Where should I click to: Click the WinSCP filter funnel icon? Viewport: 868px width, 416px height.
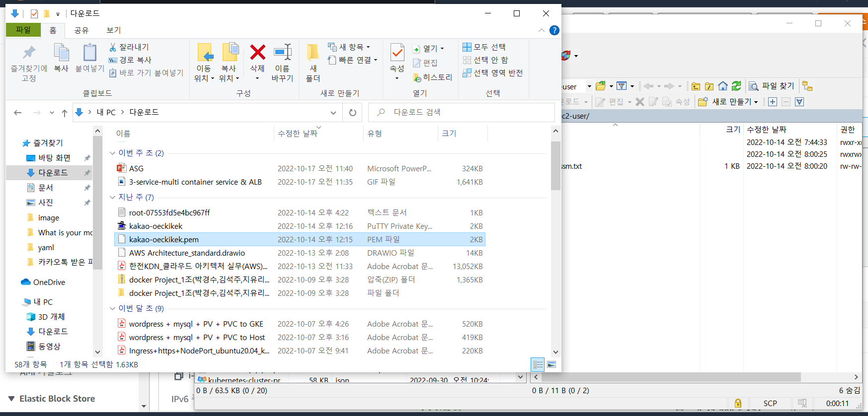coord(622,86)
